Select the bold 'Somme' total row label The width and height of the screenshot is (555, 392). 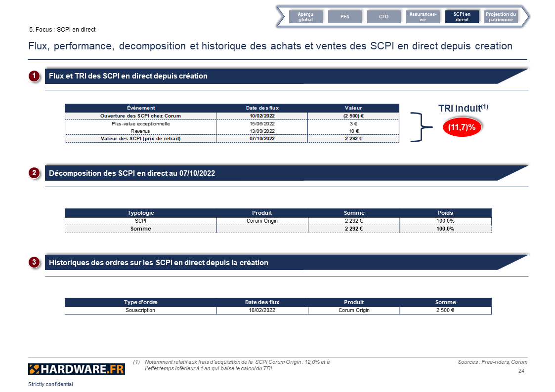pos(140,229)
